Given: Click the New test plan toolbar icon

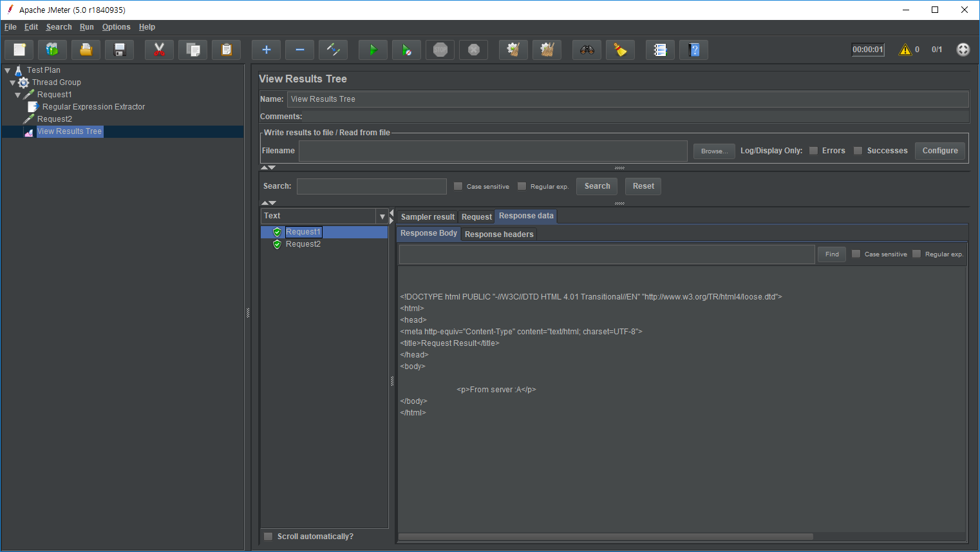Looking at the screenshot, I should tap(19, 50).
